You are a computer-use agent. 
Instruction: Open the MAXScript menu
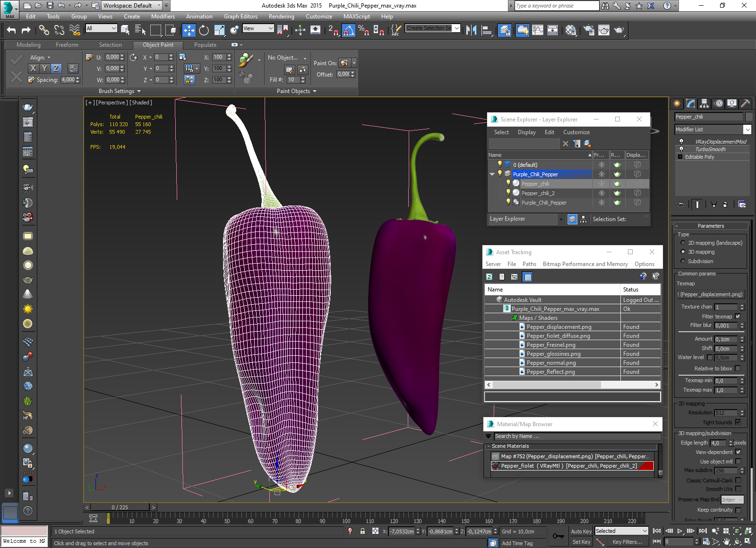[357, 17]
